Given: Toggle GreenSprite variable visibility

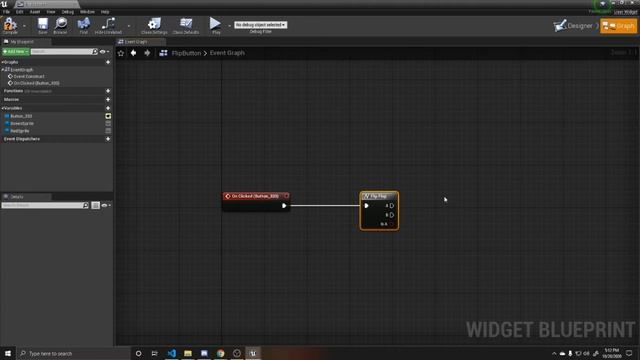Looking at the screenshot, I should [x=108, y=124].
